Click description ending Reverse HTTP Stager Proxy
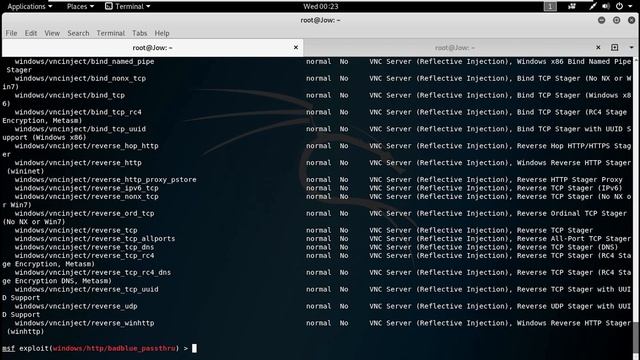Image resolution: width=640 pixels, height=360 pixels. coord(496,180)
